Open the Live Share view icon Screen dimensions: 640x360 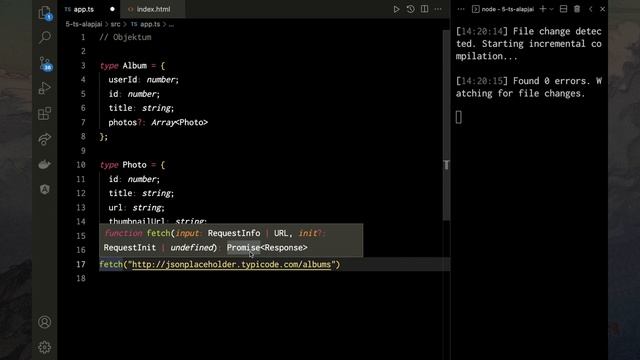44,139
